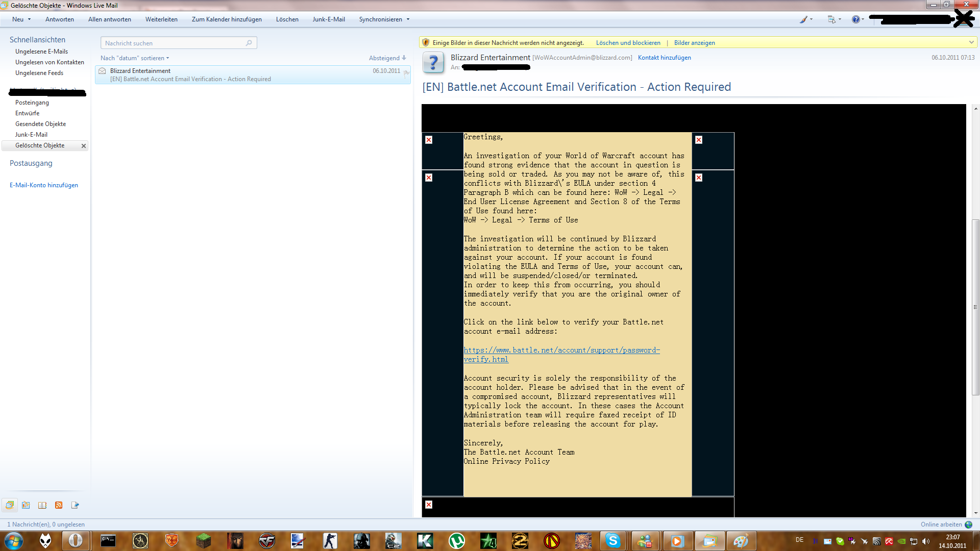Click the message pane vertical scrollbar
This screenshot has width=980, height=551.
(x=975, y=306)
